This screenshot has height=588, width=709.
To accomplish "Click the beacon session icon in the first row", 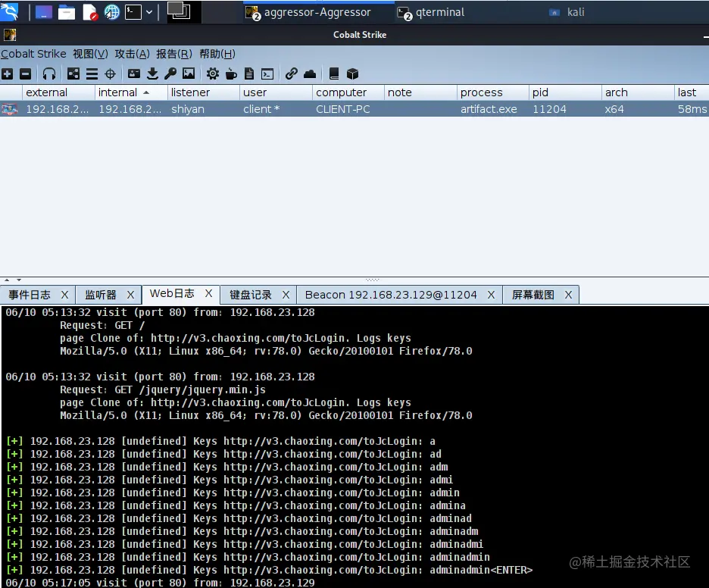I will click(10, 109).
